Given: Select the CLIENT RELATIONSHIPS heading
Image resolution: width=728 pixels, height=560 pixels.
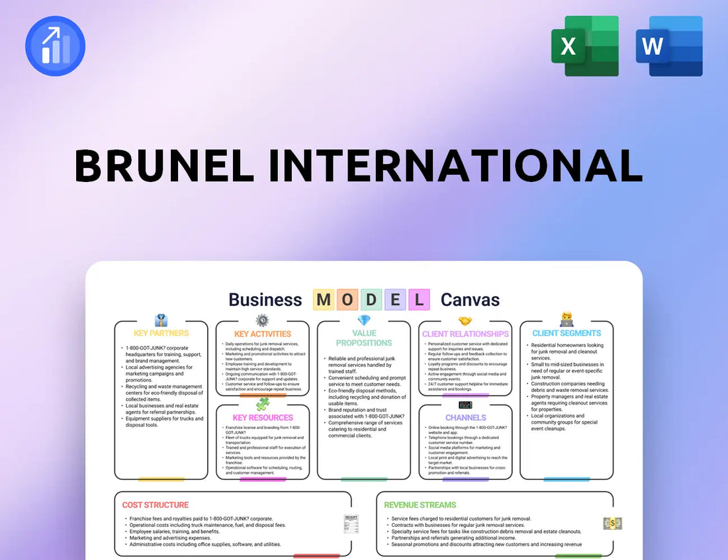Looking at the screenshot, I should (465, 334).
